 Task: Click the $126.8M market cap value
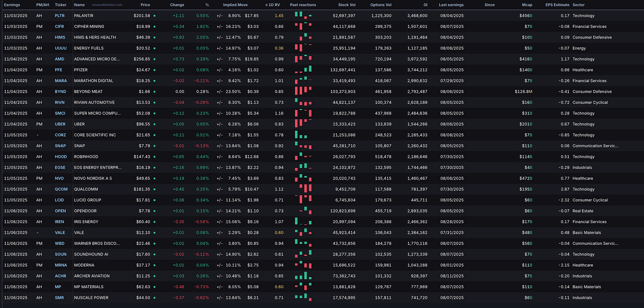tap(524, 91)
